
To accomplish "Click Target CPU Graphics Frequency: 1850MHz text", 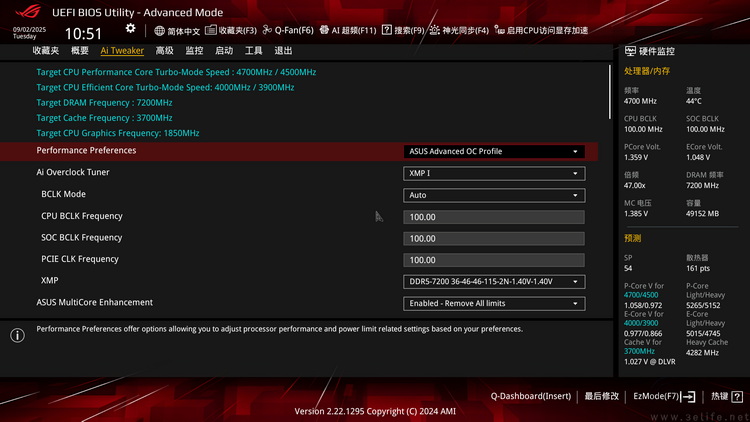I will 118,133.
